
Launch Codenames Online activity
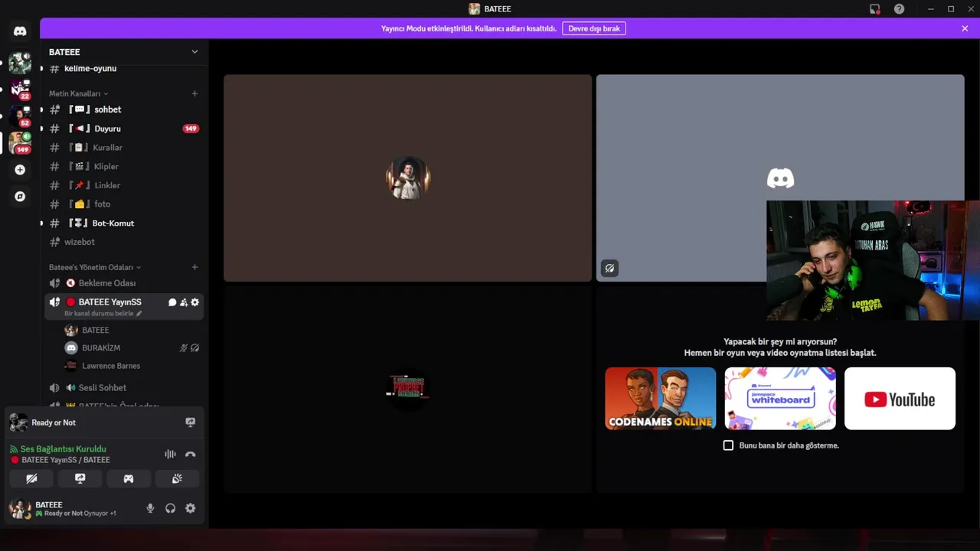[661, 399]
